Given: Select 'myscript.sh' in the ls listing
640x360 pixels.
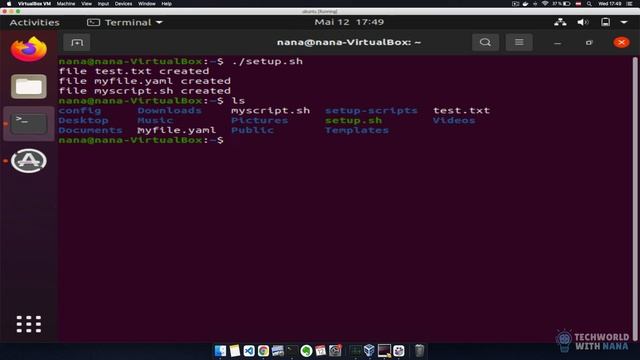Looking at the screenshot, I should (271, 111).
